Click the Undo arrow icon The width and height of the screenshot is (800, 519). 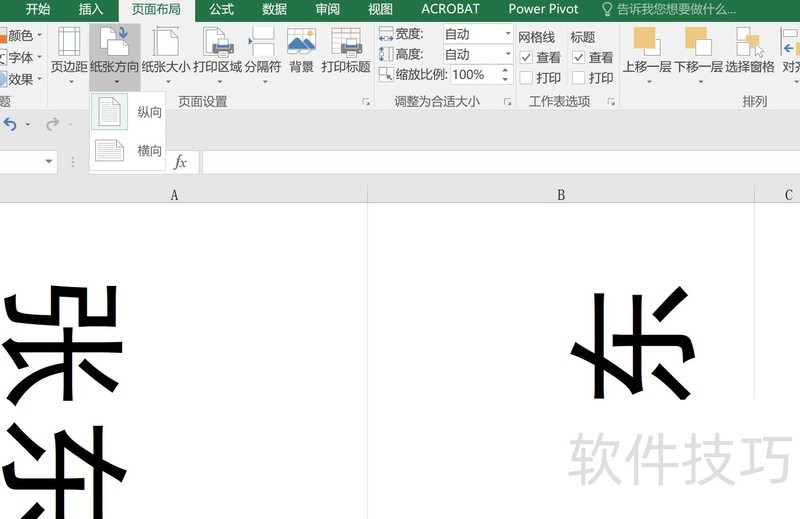[x=10, y=124]
